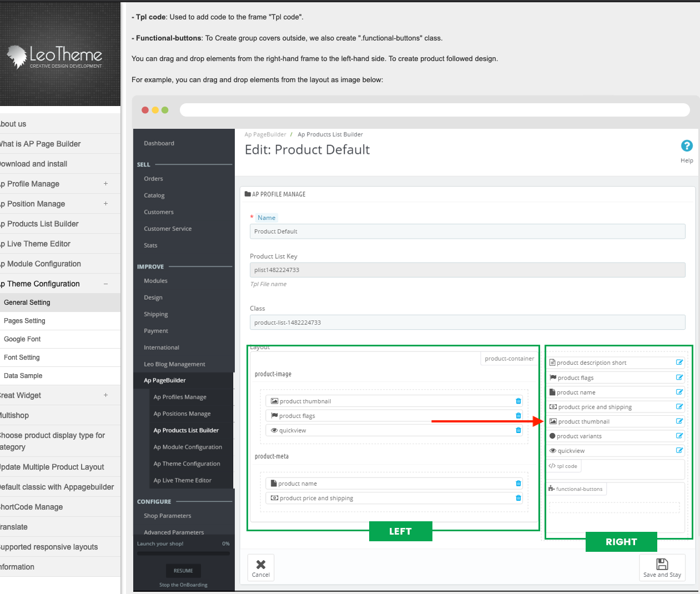Click Ap Products List Builder breadcrumb
Image resolution: width=700 pixels, height=594 pixels.
tap(330, 134)
